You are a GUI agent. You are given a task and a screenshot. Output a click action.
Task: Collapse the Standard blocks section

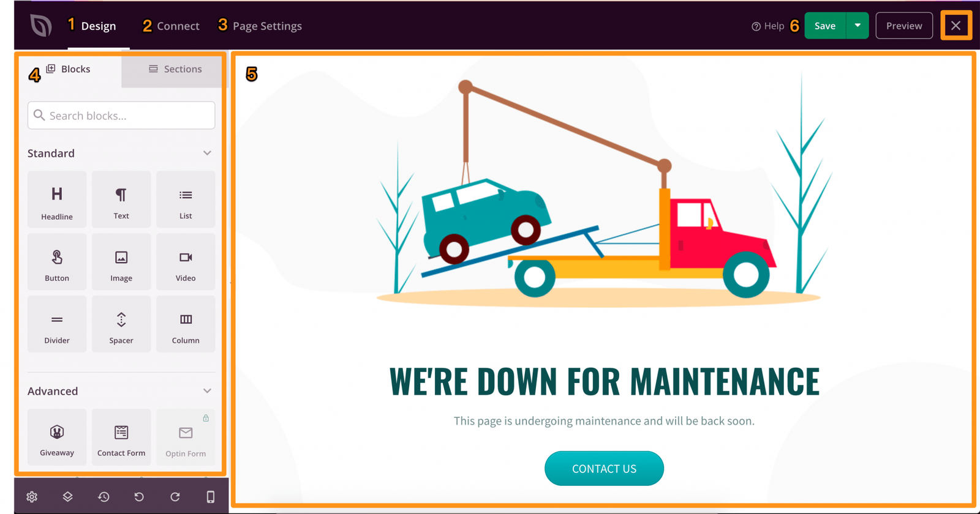(x=207, y=153)
